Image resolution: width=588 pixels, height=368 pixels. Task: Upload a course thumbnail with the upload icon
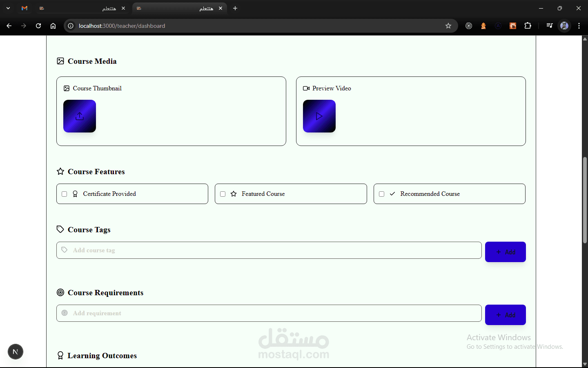tap(80, 116)
